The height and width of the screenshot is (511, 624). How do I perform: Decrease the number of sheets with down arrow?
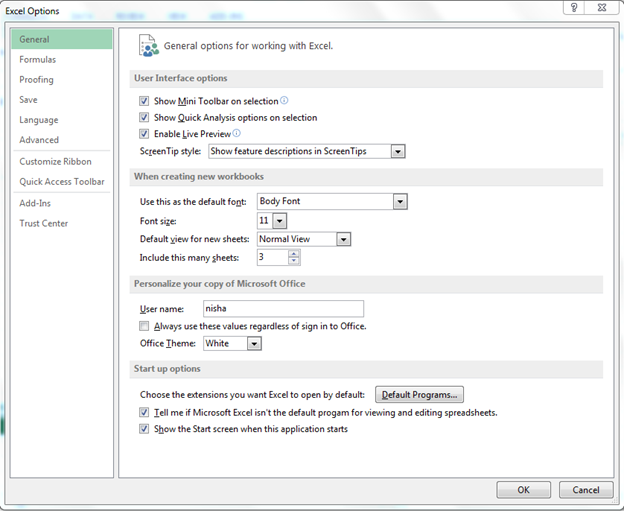click(294, 261)
